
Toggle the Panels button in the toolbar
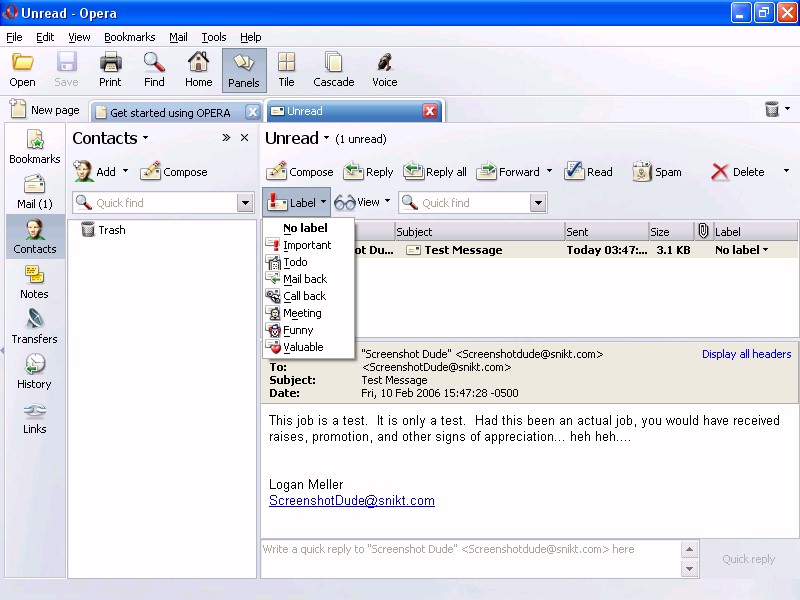tap(244, 70)
